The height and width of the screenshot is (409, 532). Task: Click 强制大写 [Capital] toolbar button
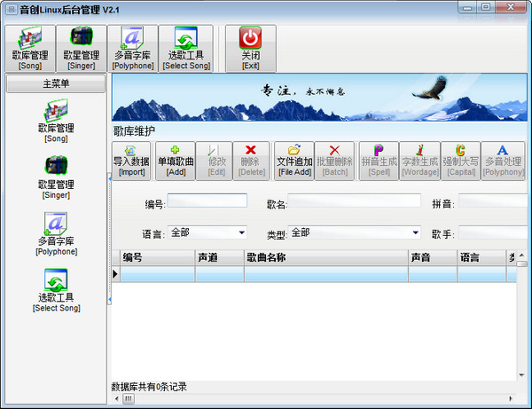[460, 161]
